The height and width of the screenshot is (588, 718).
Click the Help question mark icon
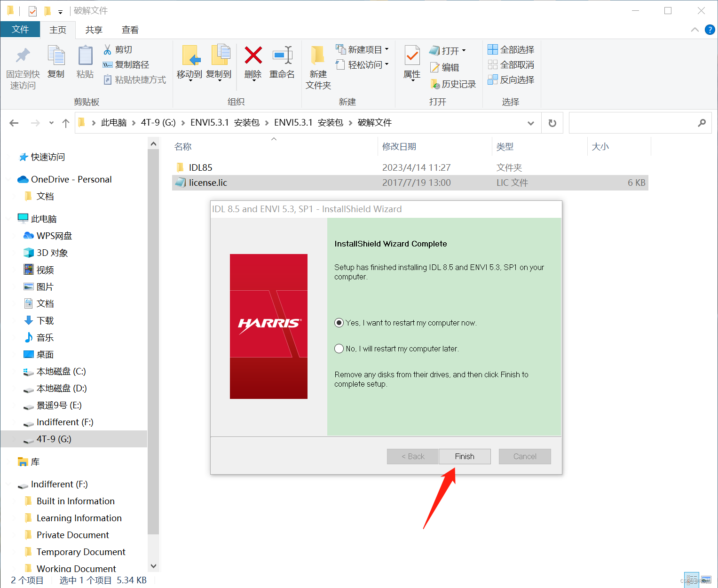[x=710, y=30]
